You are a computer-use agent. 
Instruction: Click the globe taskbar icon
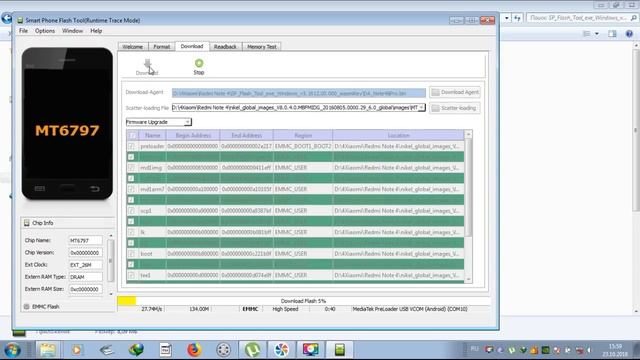tap(136, 350)
